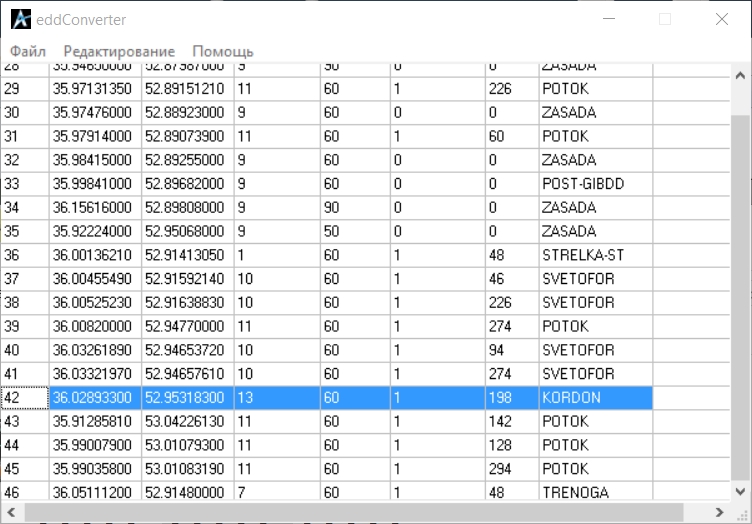Open the Помощь menu
Viewport: 752px width, 524px height.
click(x=222, y=51)
